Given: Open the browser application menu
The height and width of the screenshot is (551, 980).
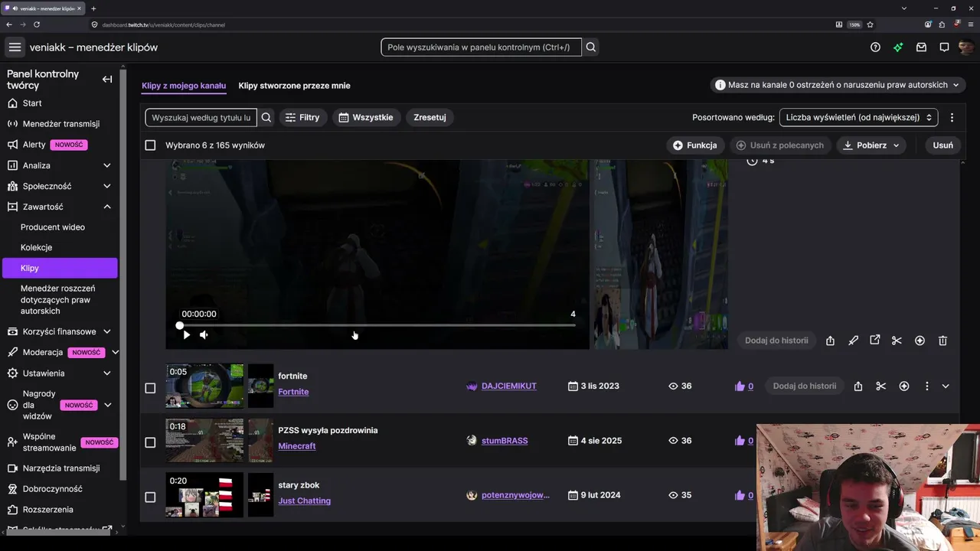Looking at the screenshot, I should (971, 24).
